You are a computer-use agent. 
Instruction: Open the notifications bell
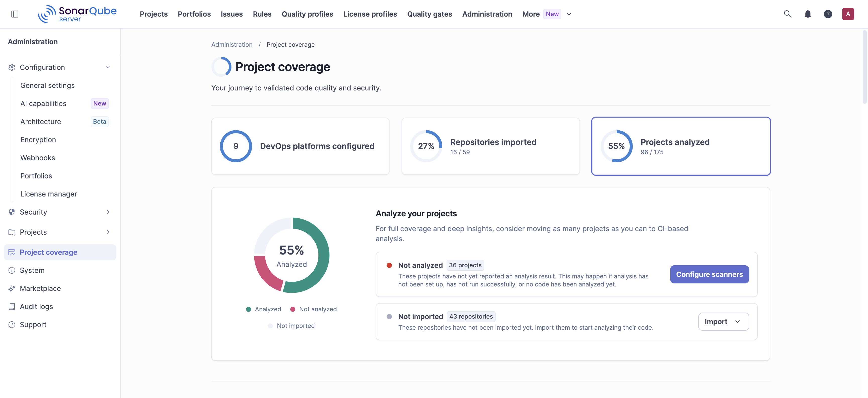tap(808, 14)
